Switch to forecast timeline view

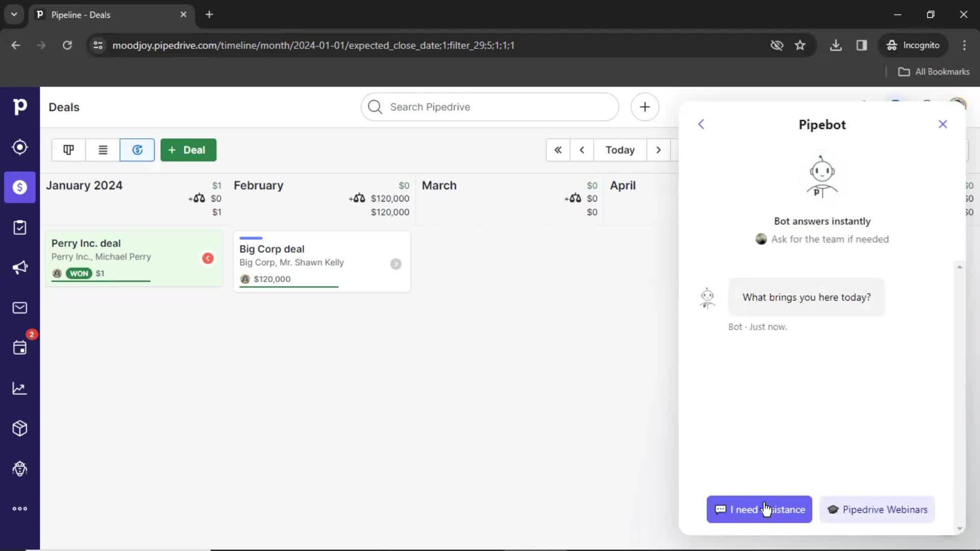point(137,150)
